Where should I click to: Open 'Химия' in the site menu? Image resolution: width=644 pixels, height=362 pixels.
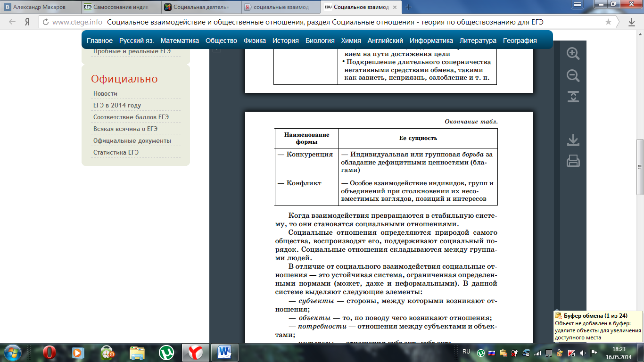coord(351,41)
